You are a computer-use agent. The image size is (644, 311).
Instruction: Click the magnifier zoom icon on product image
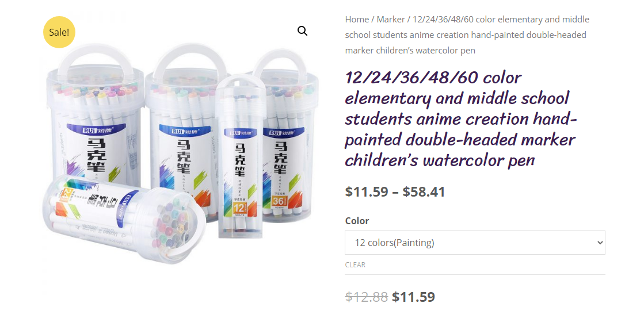(302, 31)
